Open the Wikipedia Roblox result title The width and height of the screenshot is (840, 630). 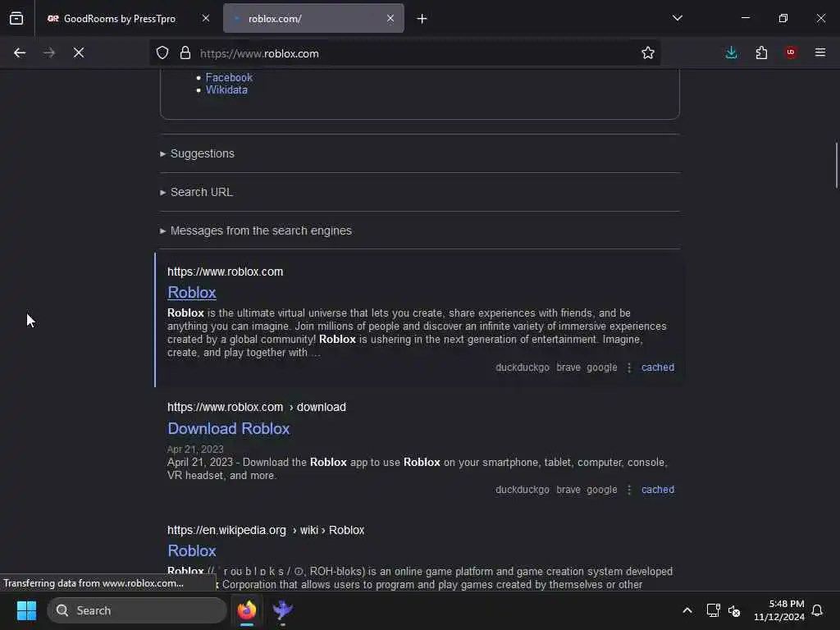click(192, 550)
